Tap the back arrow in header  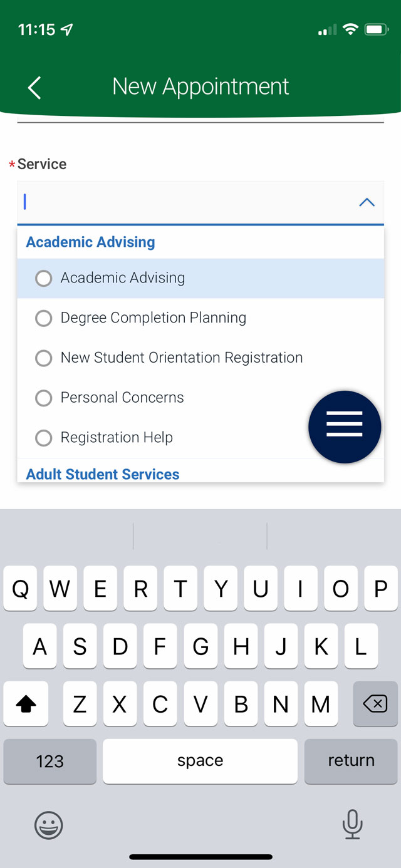click(34, 88)
